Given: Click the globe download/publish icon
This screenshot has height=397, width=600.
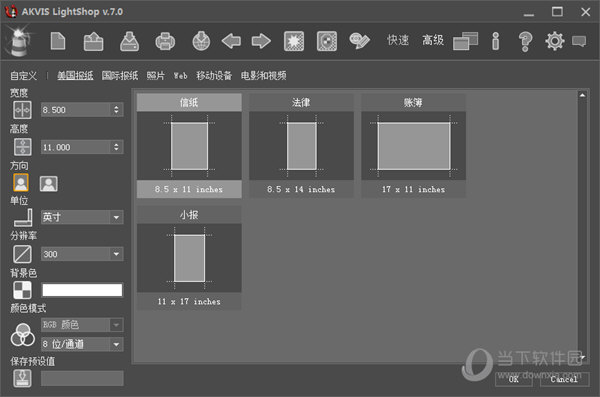Looking at the screenshot, I should (x=201, y=41).
